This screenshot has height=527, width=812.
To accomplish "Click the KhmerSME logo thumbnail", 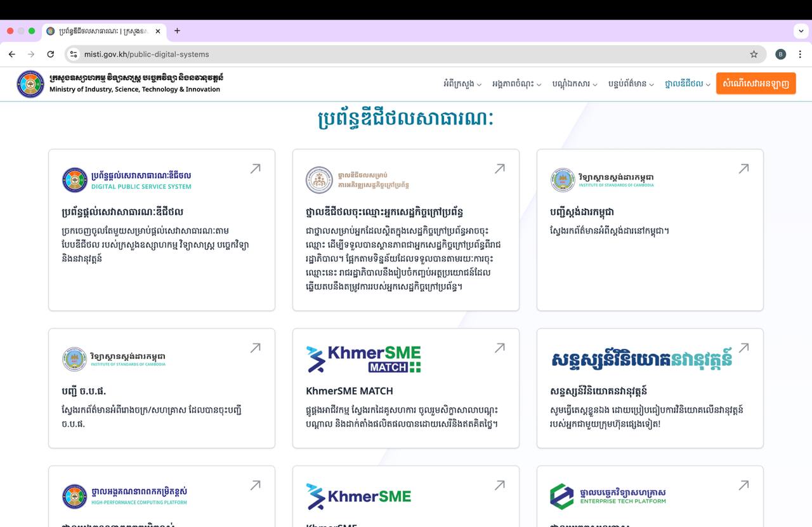I will (x=358, y=496).
